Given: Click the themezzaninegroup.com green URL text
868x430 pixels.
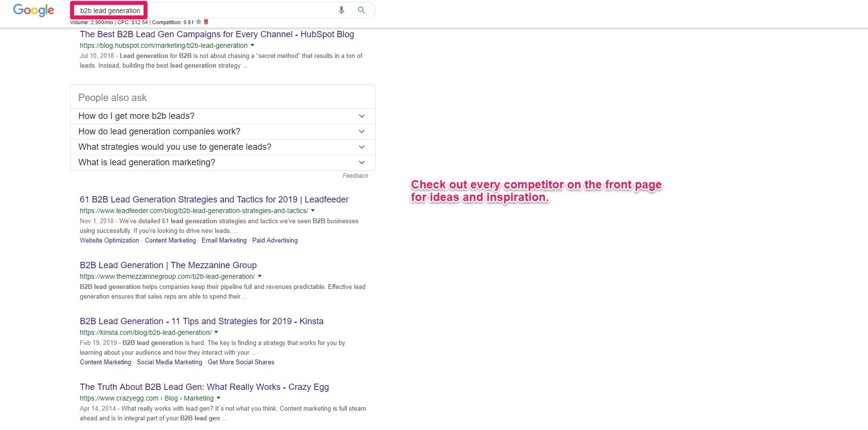Looking at the screenshot, I should pyautogui.click(x=167, y=276).
